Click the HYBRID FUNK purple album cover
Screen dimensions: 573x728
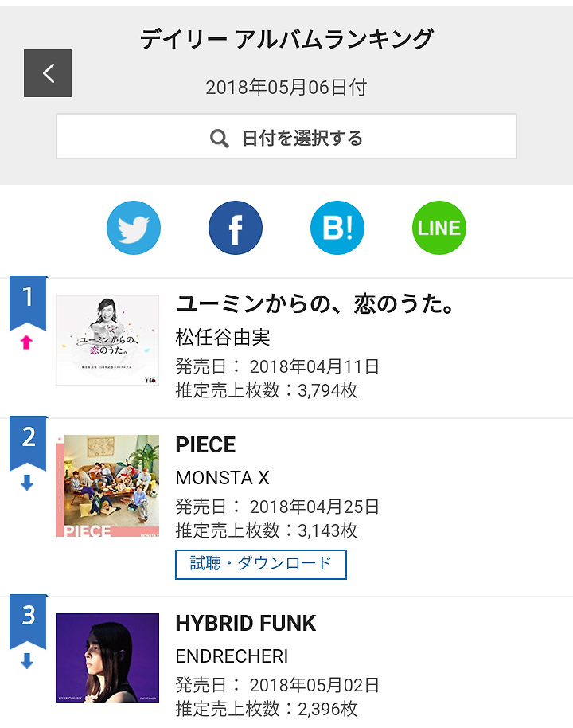point(107,658)
